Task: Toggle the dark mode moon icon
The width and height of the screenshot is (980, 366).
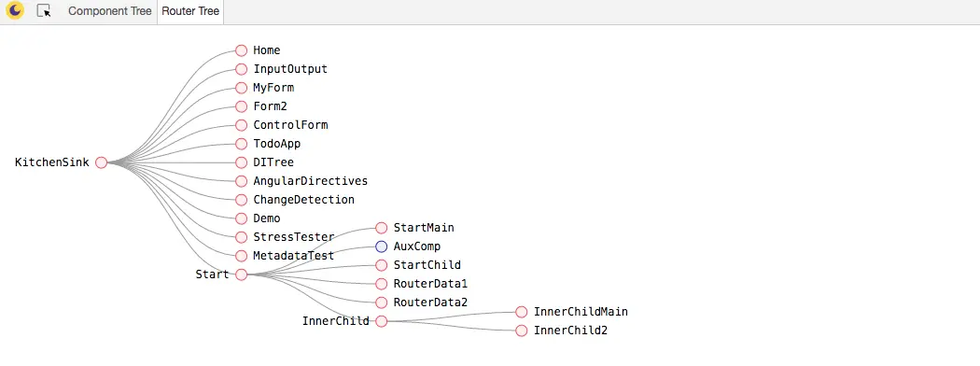Action: tap(15, 10)
